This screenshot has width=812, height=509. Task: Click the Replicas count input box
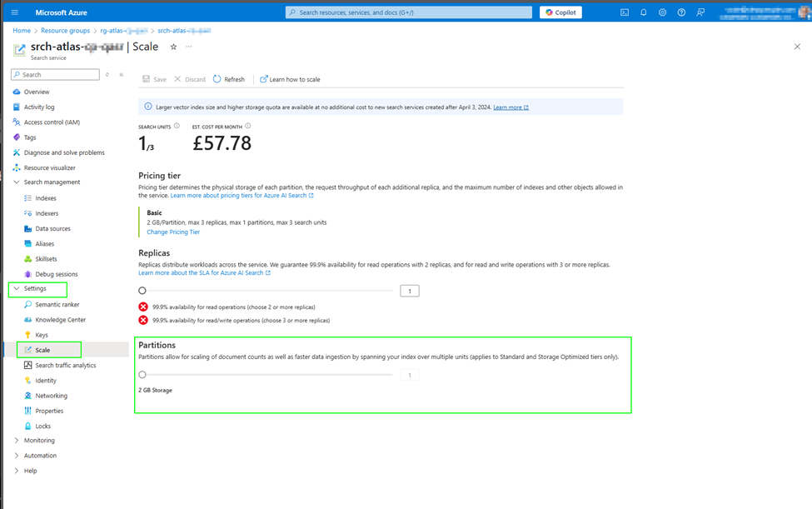pos(410,291)
